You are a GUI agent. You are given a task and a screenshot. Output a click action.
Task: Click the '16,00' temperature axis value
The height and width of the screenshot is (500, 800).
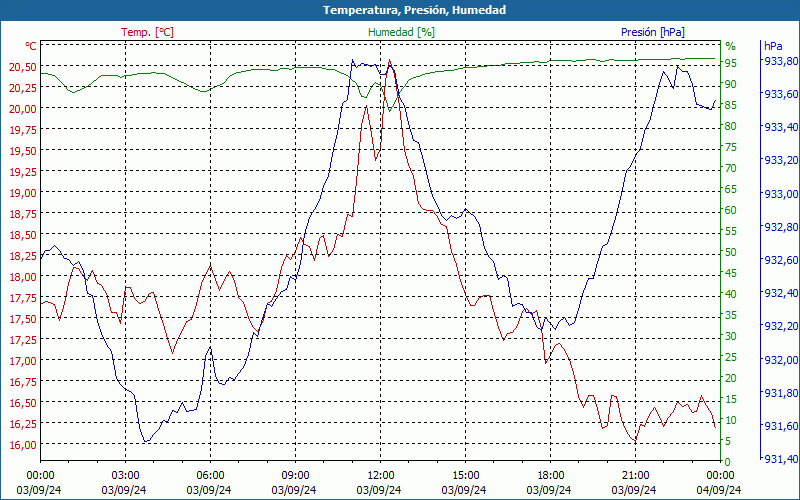(x=23, y=445)
